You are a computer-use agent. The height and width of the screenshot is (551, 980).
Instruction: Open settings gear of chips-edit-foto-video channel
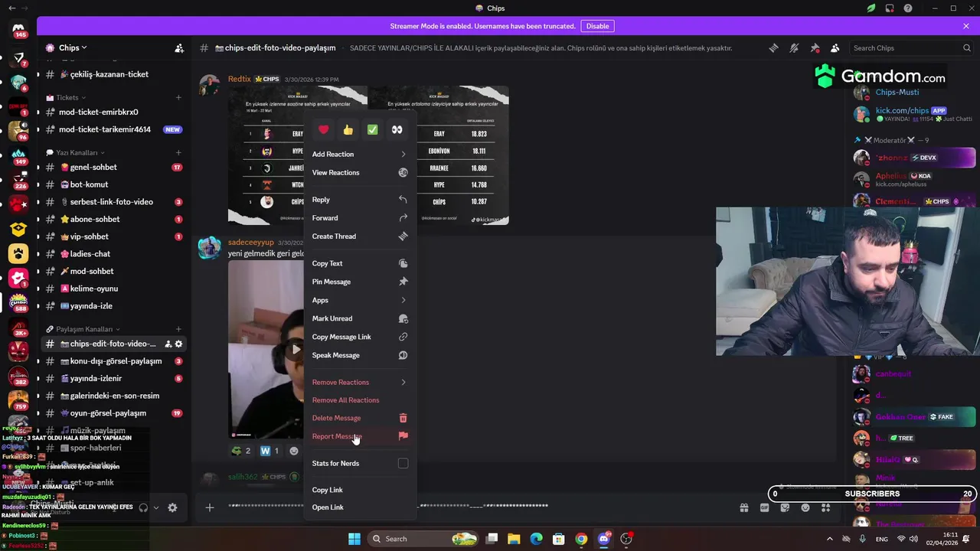(x=178, y=344)
